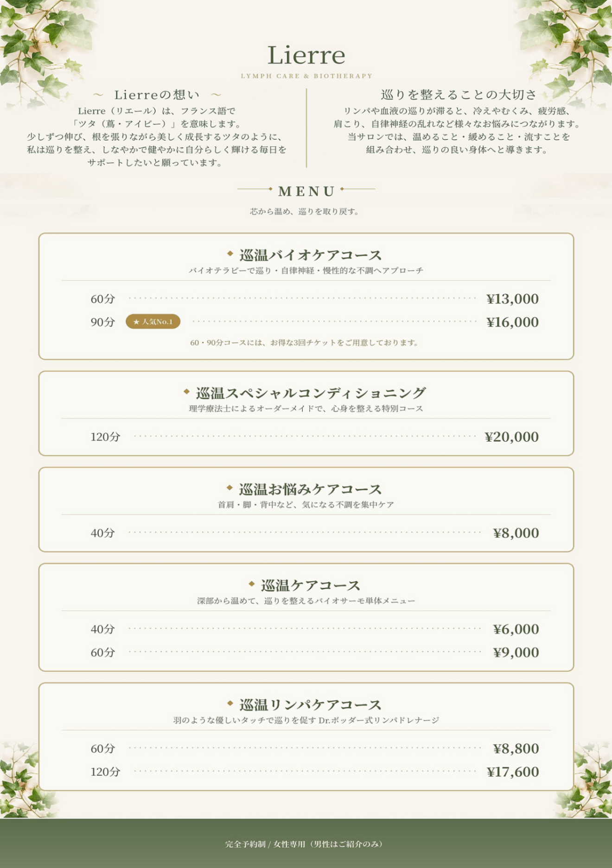Click the 完全予約制 / 女性専用 footer text
This screenshot has height=868, width=612.
pyautogui.click(x=305, y=844)
